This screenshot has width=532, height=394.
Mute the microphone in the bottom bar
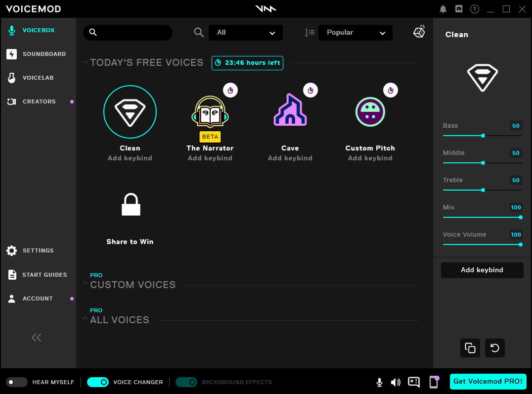[379, 382]
